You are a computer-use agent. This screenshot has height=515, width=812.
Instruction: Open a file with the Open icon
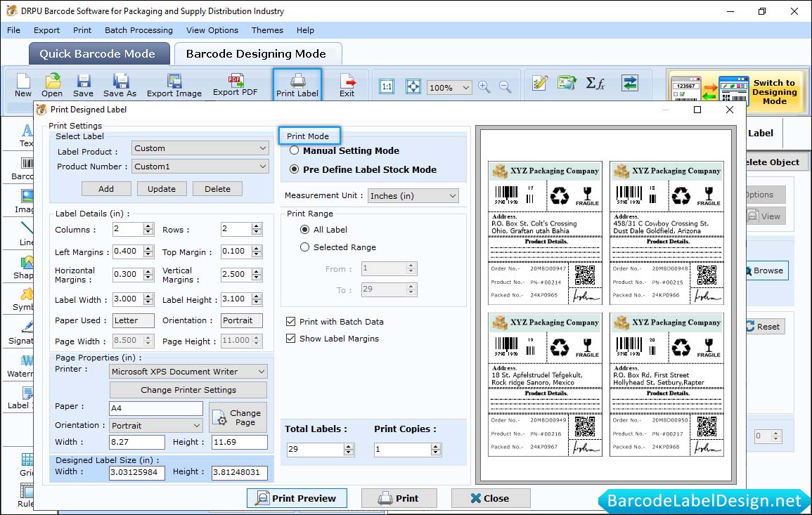[x=52, y=85]
